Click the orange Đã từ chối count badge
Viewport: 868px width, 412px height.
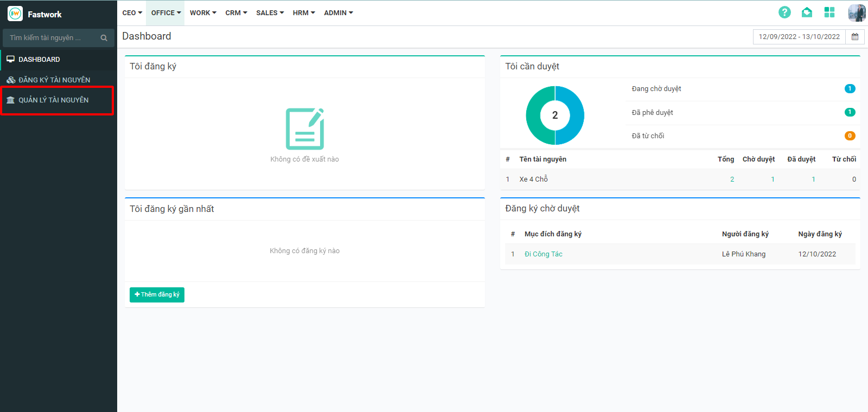(x=850, y=136)
